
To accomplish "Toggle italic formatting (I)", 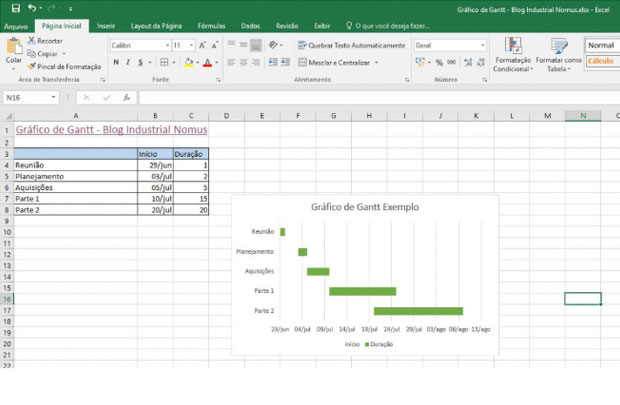I will pyautogui.click(x=128, y=62).
